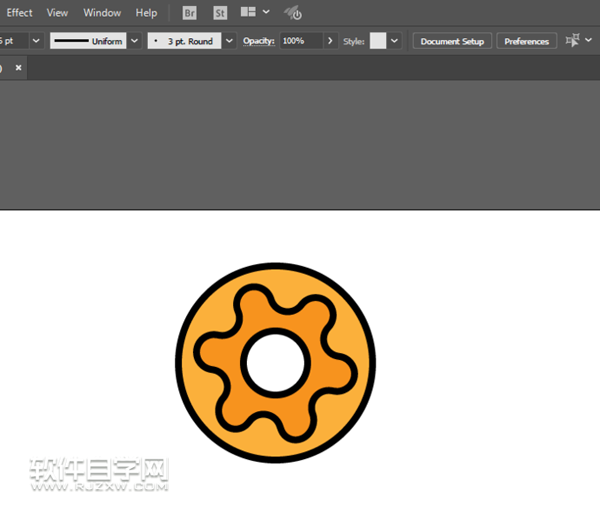600x513 pixels.
Task: Click the Adobe Stock St icon
Action: point(220,13)
